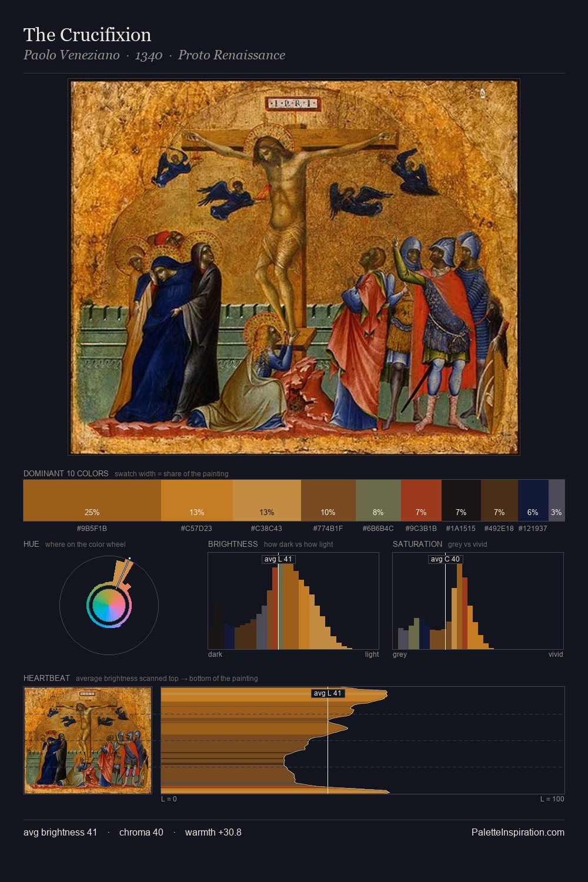This screenshot has width=588, height=882.
Task: Click "where on the color wheel" caption
Action: tap(85, 544)
